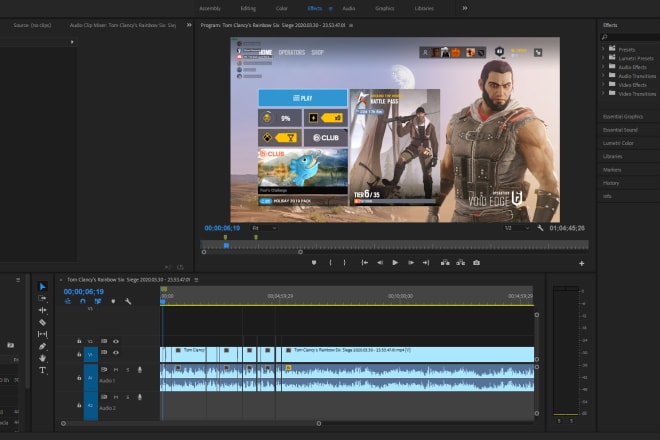
Task: Toggle Snap in Timeline magnet icon
Action: coord(82,301)
